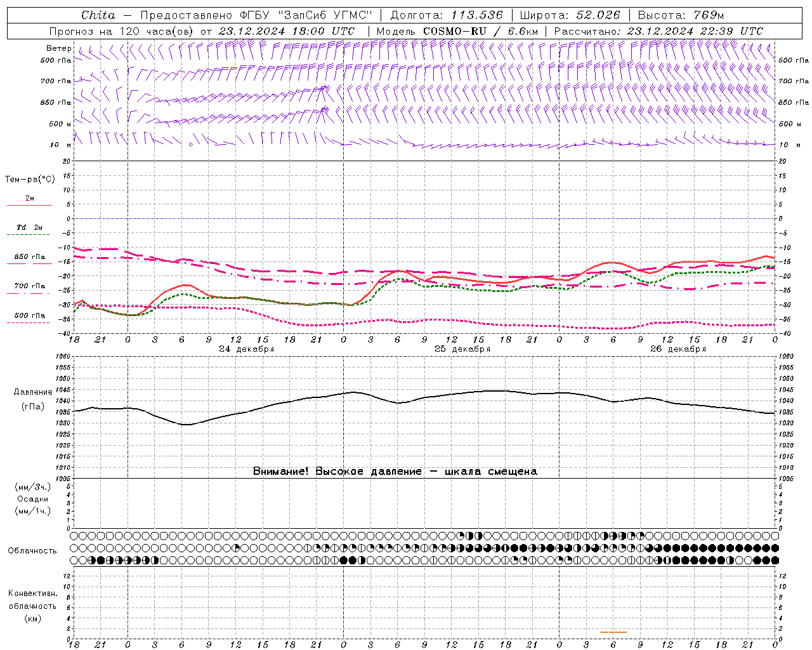Click the "Td 2м" dew point legend entry
Screen dimensions: 812x650
[29, 227]
